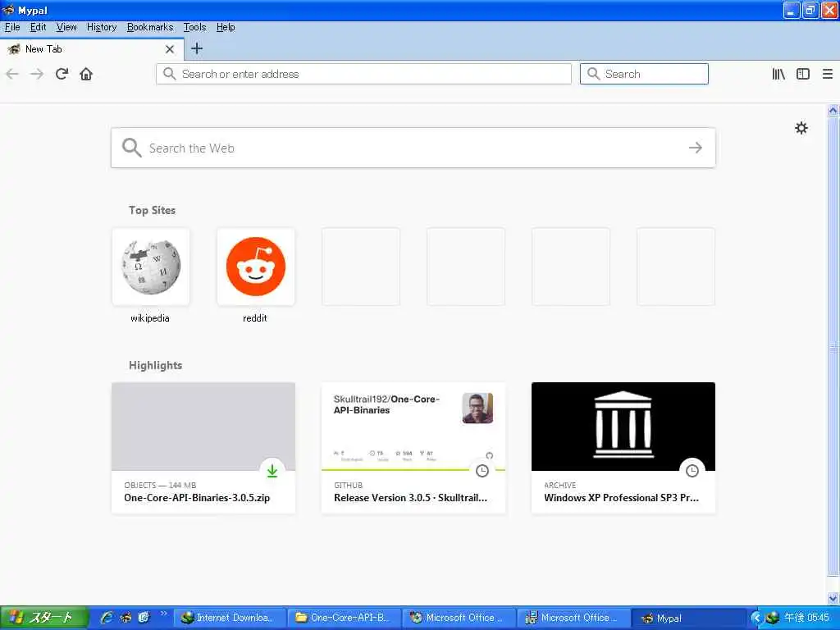Screen dimensions: 840x630
Task: Launch Mypal from the quick launch bar
Action: 126,618
